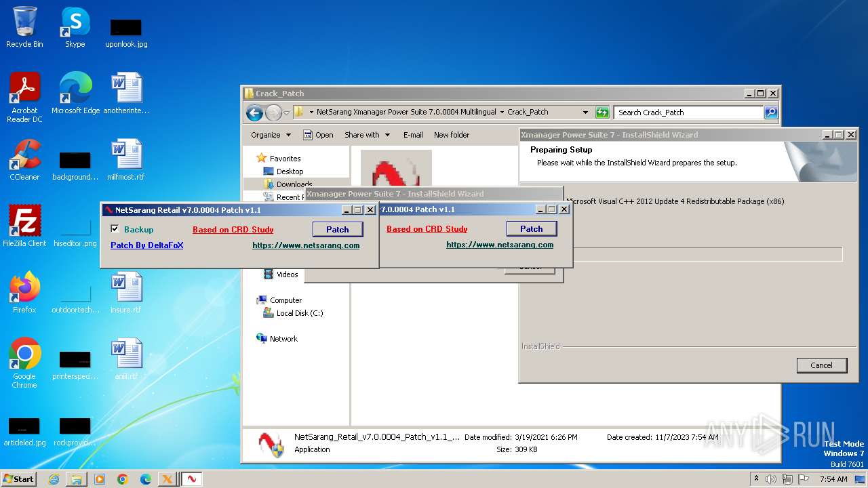Open Windows Media Player taskbar icon
This screenshot has height=488, width=868.
(x=100, y=479)
